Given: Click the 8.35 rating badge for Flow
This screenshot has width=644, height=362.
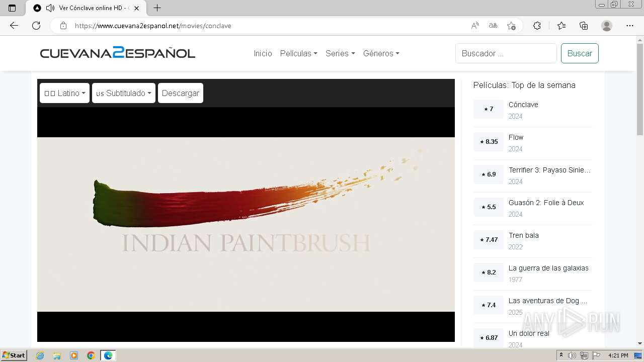Looking at the screenshot, I should 488,142.
